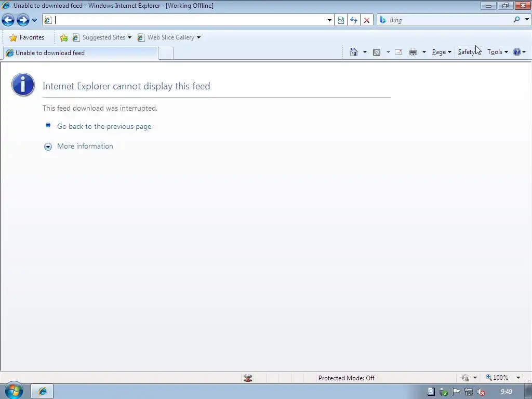
Task: Expand the address bar autocomplete dropdown
Action: [x=329, y=20]
